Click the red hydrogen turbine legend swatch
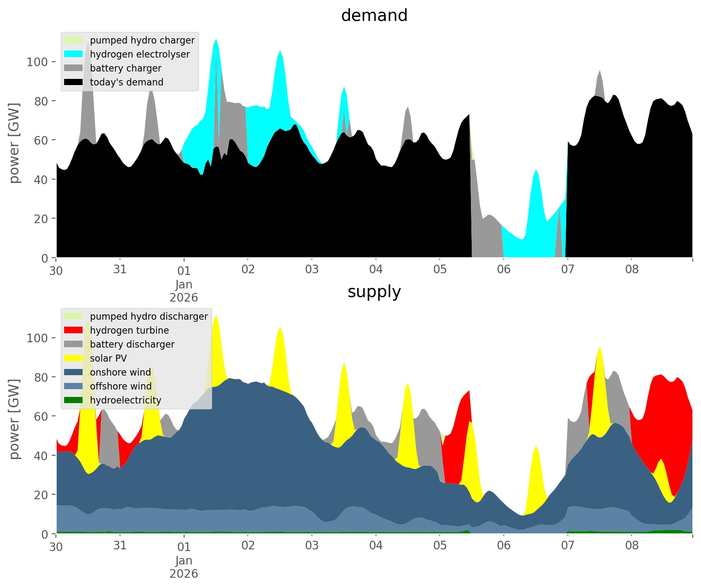The height and width of the screenshot is (588, 701). coord(74,330)
